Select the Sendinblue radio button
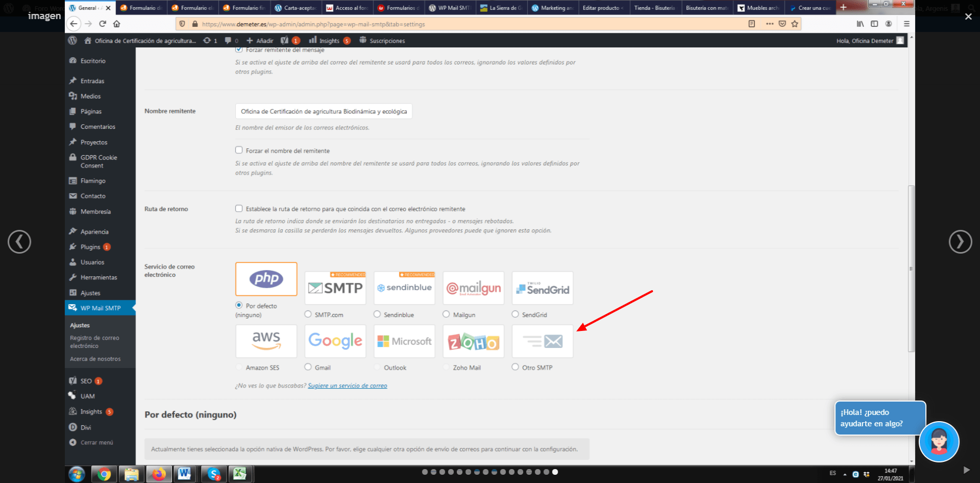This screenshot has height=483, width=980. 377,314
